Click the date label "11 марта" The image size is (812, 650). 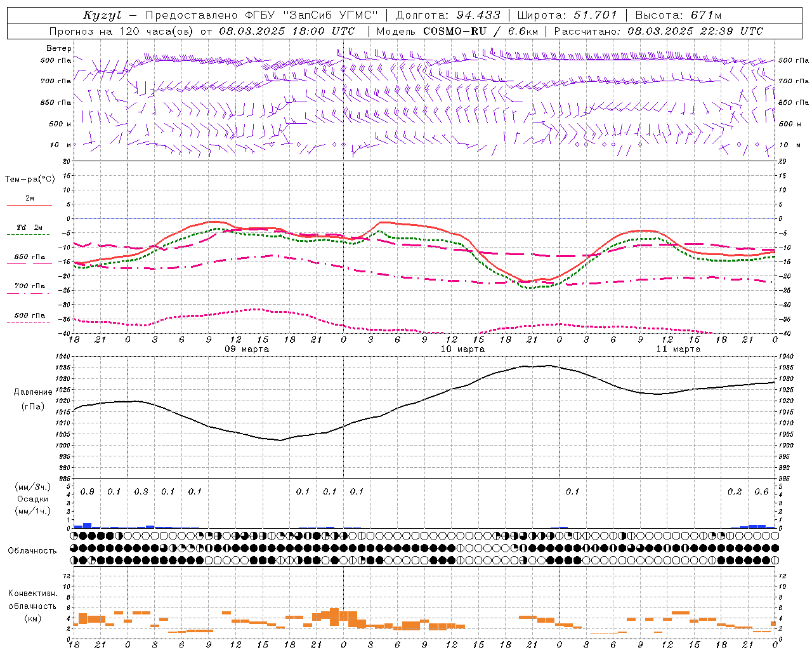678,349
